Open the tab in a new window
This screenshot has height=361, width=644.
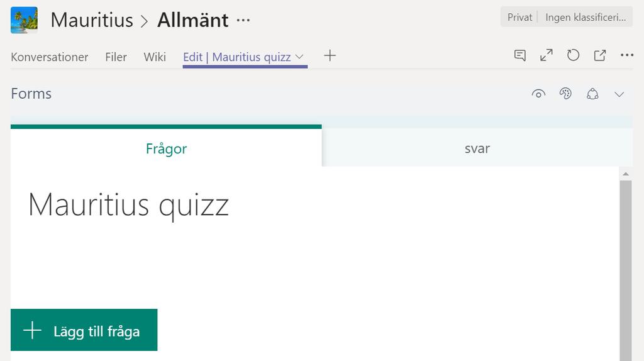[x=600, y=55]
